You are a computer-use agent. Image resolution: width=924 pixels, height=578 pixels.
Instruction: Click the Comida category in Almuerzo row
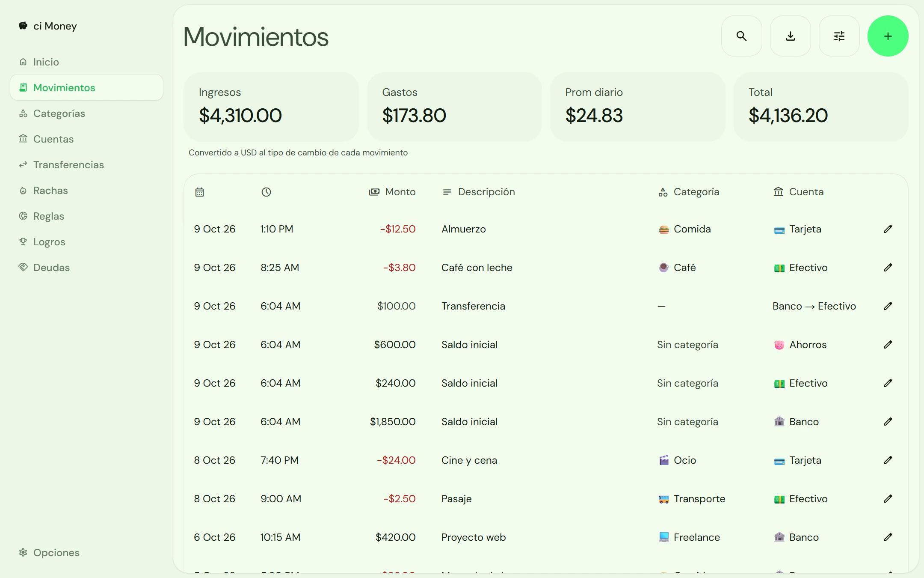point(684,229)
